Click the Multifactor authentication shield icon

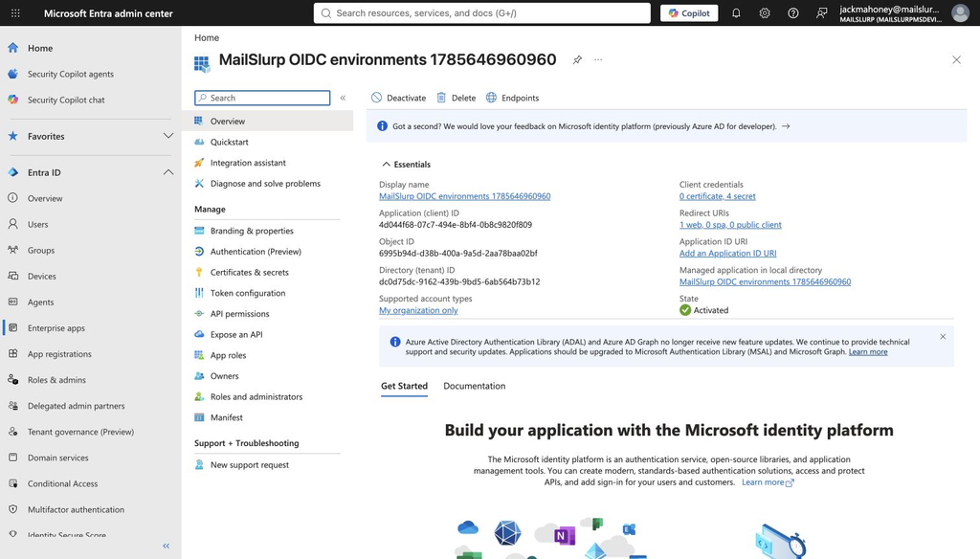(x=13, y=509)
